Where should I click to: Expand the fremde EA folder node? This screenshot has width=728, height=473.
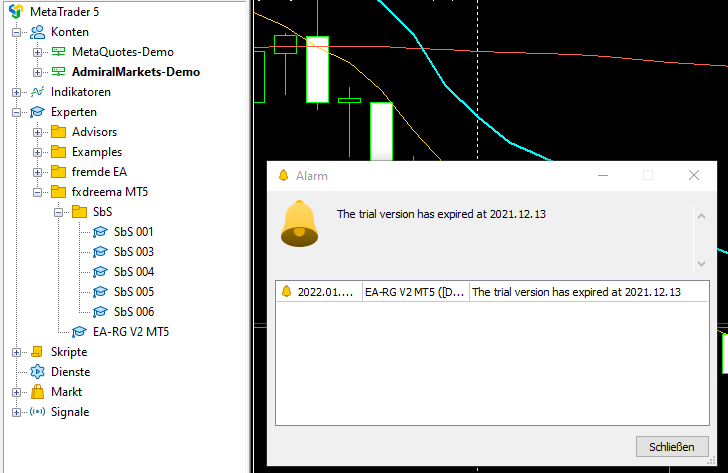coord(37,172)
